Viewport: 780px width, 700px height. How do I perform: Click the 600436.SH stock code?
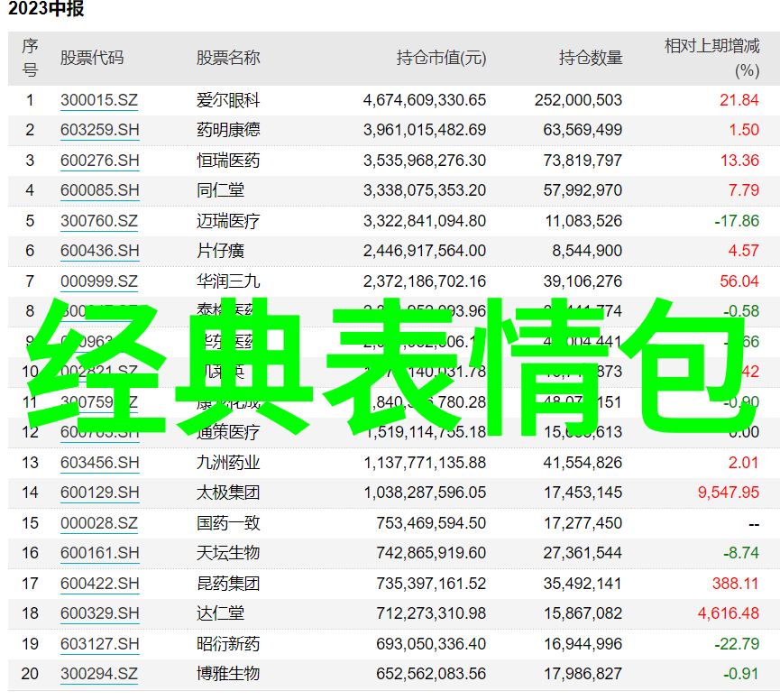coord(99,251)
